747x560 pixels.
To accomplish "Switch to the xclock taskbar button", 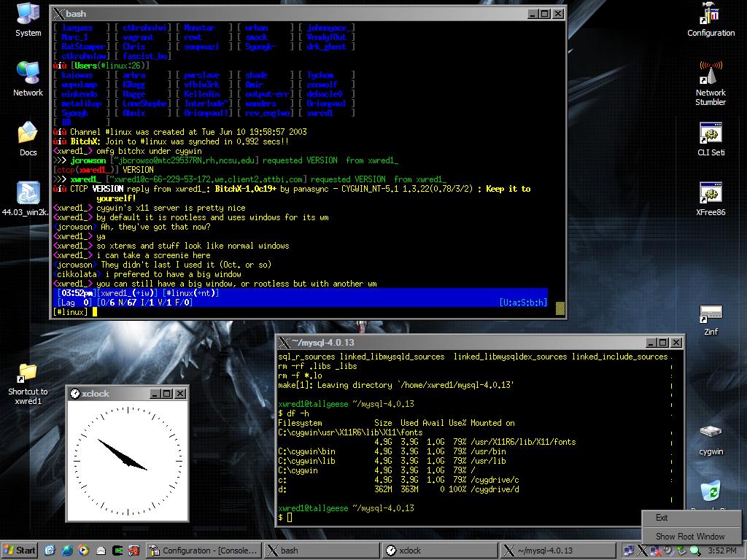I will (x=440, y=551).
